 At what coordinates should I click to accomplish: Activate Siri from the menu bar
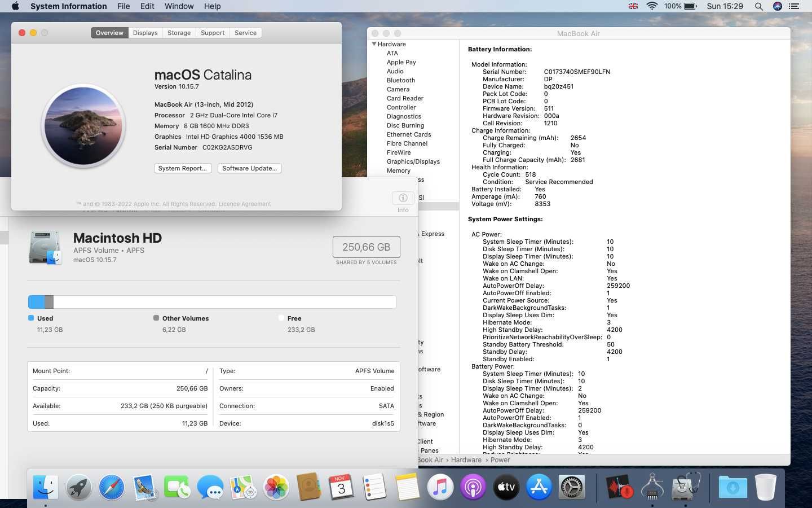pos(778,6)
